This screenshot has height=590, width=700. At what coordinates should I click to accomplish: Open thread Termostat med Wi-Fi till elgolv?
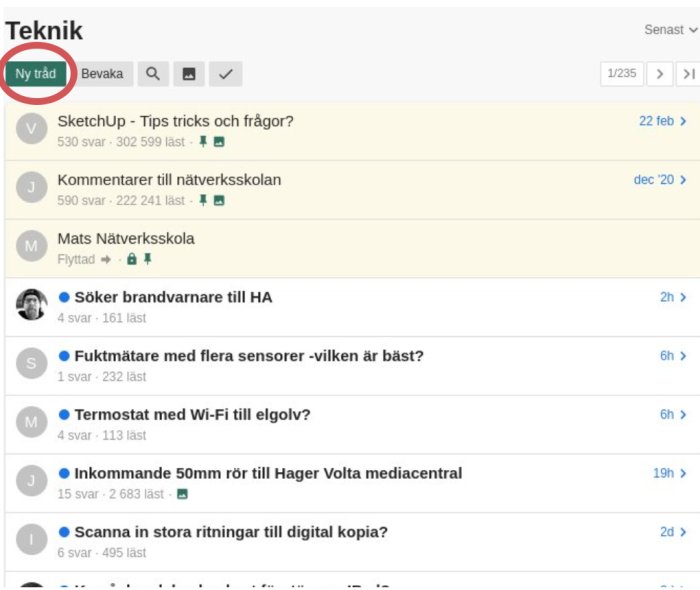(x=192, y=415)
